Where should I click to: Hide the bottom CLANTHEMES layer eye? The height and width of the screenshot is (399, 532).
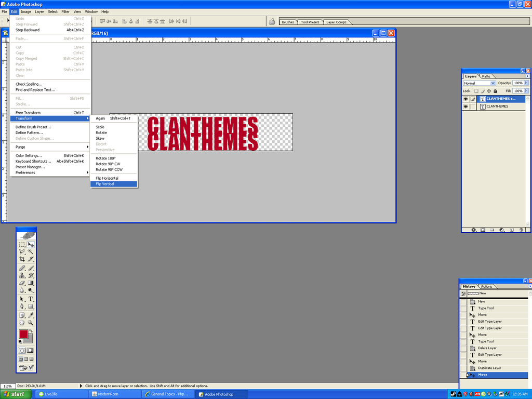pyautogui.click(x=465, y=107)
